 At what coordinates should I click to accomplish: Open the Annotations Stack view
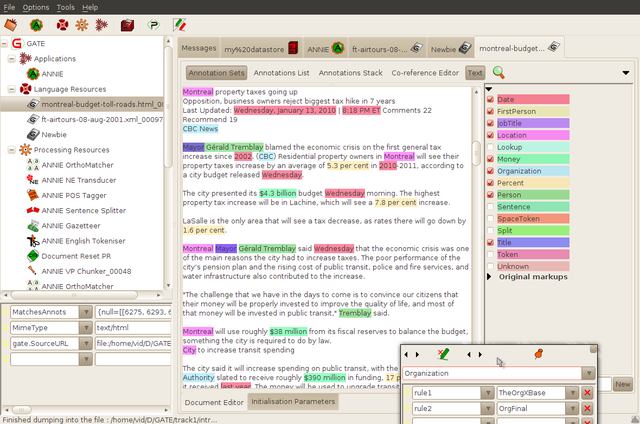point(350,73)
